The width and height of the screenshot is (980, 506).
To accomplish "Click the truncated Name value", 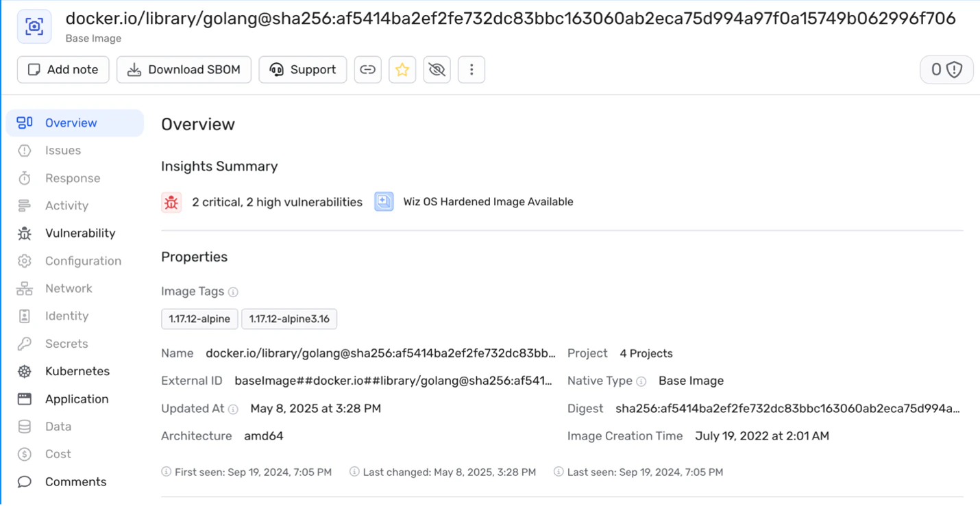I will click(x=381, y=353).
